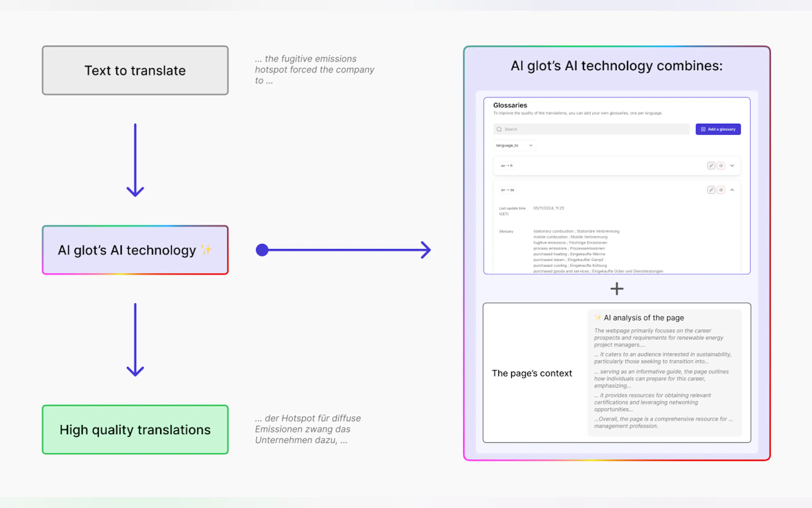Open the language_to dropdown filter
This screenshot has width=812, height=508.
[x=514, y=146]
